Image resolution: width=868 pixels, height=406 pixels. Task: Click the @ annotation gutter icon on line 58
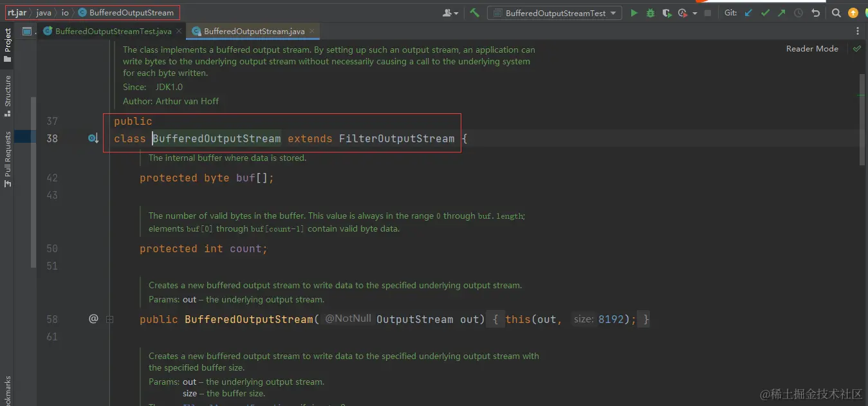pyautogui.click(x=93, y=318)
